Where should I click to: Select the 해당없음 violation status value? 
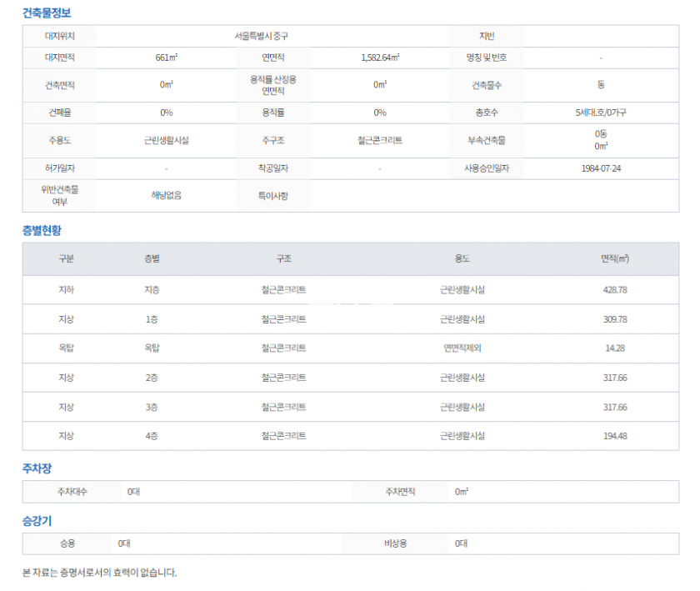pyautogui.click(x=167, y=195)
